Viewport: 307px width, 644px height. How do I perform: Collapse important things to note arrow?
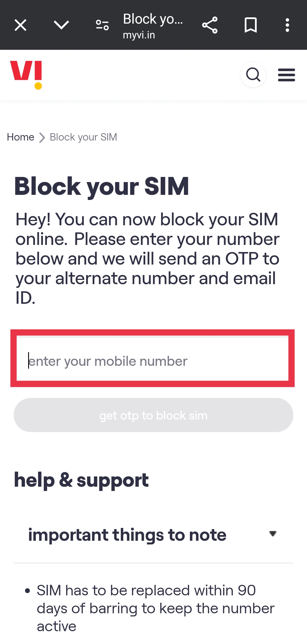click(x=273, y=534)
